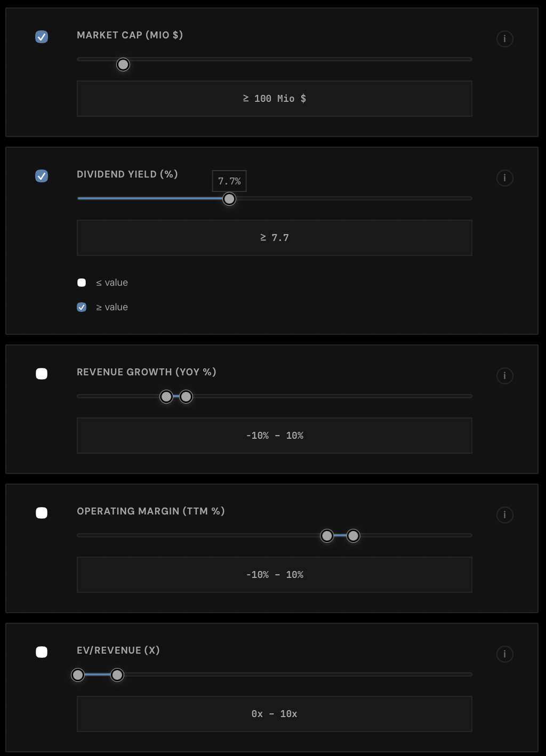Uncheck the Dividend Yield filter

click(x=42, y=176)
